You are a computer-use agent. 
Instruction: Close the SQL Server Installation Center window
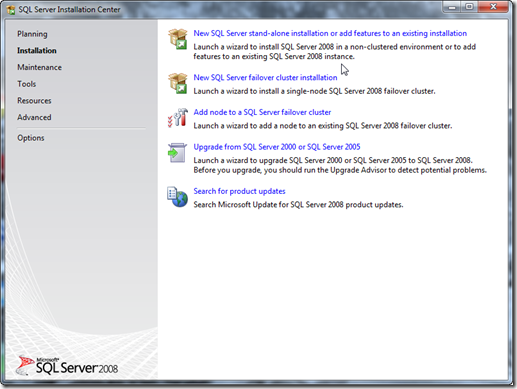click(x=494, y=7)
